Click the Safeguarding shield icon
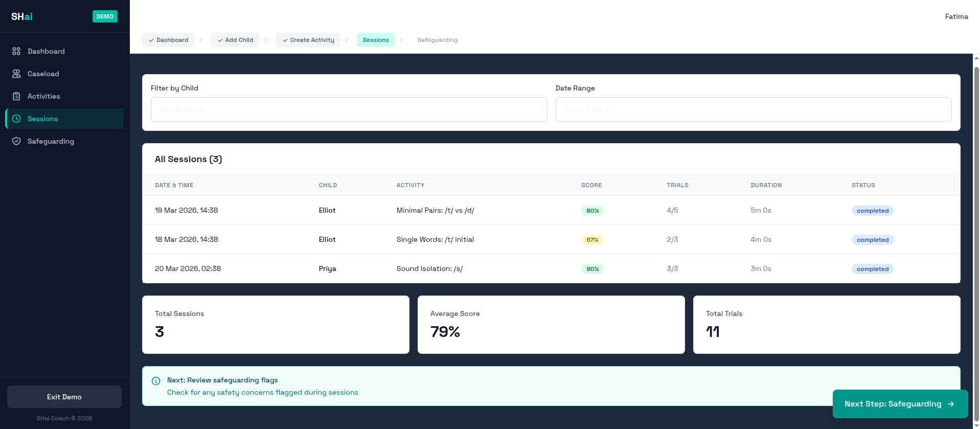 pyautogui.click(x=16, y=141)
